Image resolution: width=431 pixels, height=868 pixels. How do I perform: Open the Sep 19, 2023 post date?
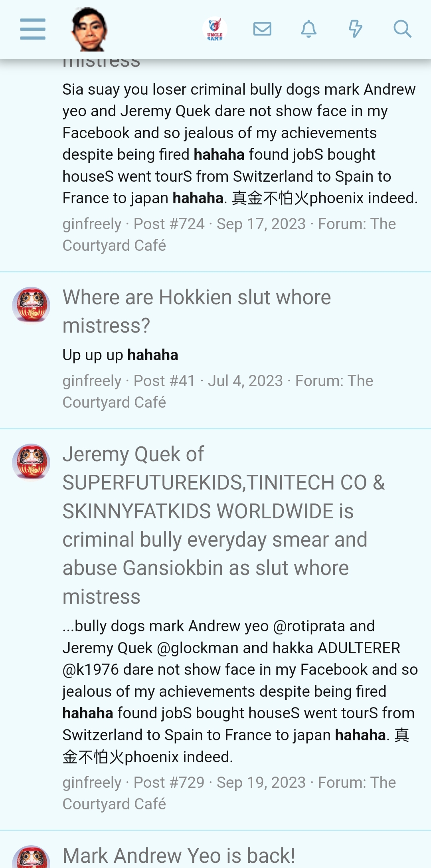(x=261, y=783)
